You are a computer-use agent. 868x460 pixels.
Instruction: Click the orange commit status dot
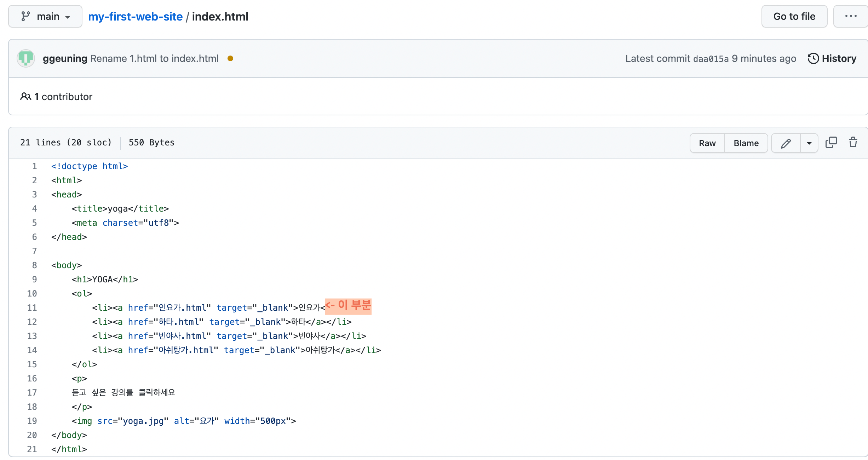pos(230,58)
